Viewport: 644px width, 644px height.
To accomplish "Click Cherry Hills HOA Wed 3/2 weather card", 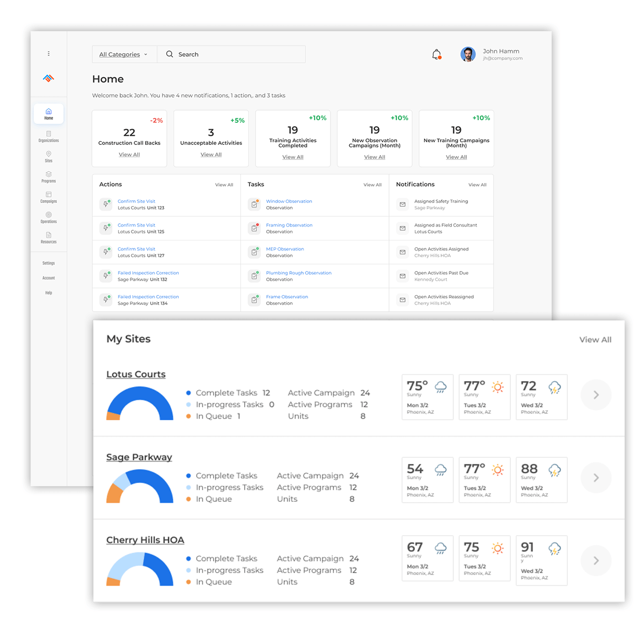I will click(x=541, y=560).
